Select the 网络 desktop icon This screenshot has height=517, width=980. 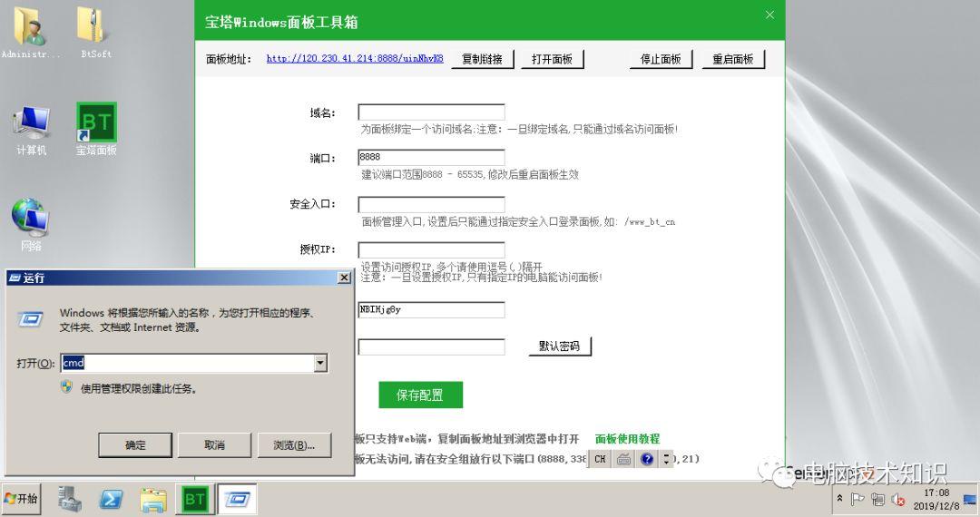pos(30,225)
